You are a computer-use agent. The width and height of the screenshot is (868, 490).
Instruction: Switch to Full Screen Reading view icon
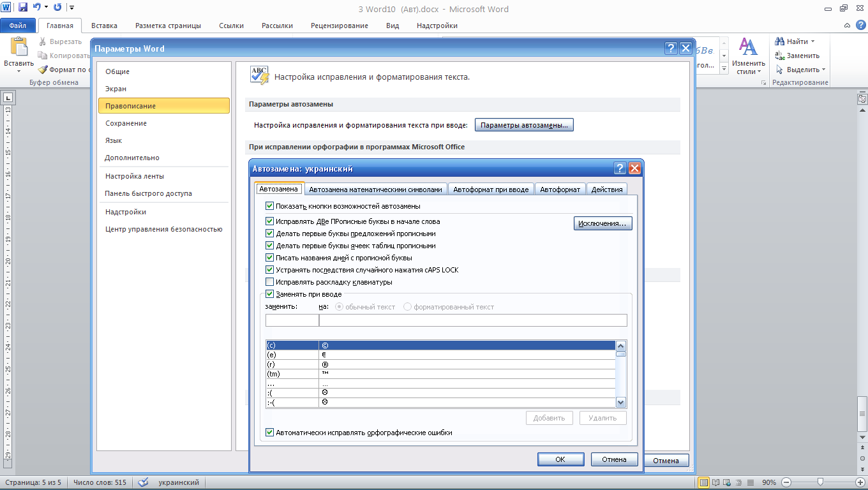click(716, 482)
